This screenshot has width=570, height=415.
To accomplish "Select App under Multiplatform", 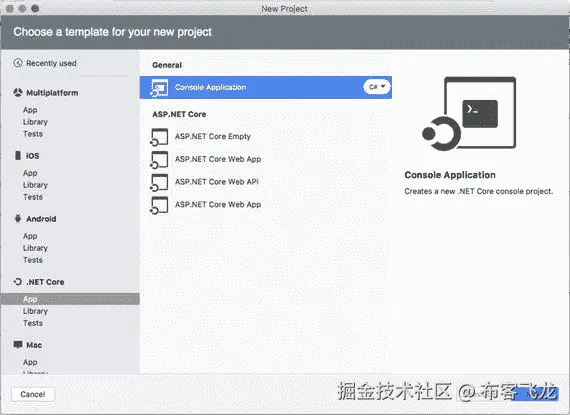I will click(x=30, y=110).
